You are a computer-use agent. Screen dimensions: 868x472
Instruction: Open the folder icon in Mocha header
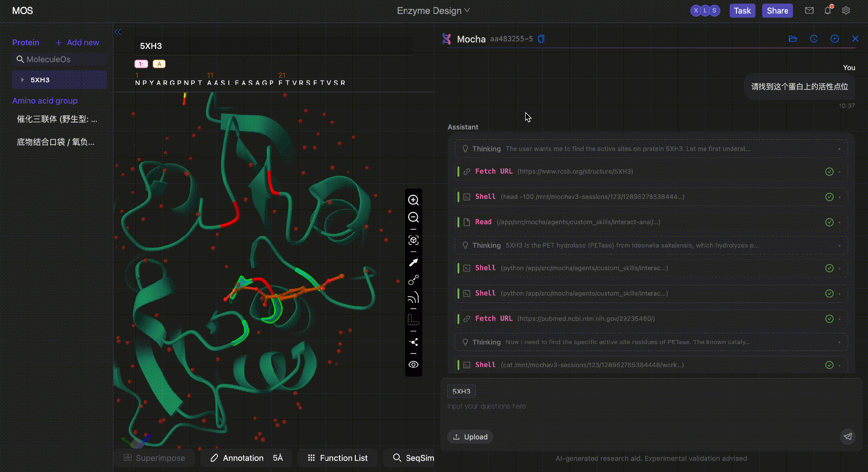(793, 39)
